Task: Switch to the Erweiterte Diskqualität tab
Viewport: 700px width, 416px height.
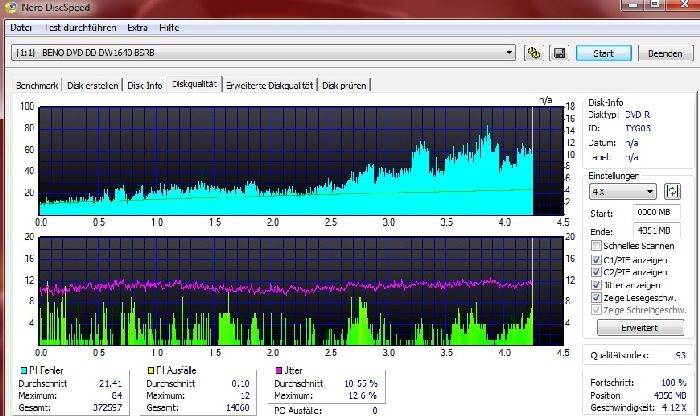Action: coord(270,85)
